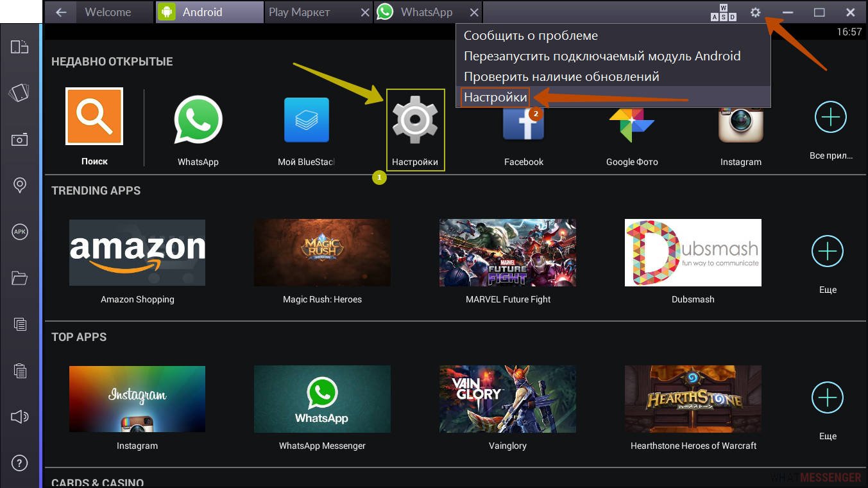This screenshot has width=868, height=488.
Task: Click the speaker volume sidebar icon
Action: (x=20, y=417)
